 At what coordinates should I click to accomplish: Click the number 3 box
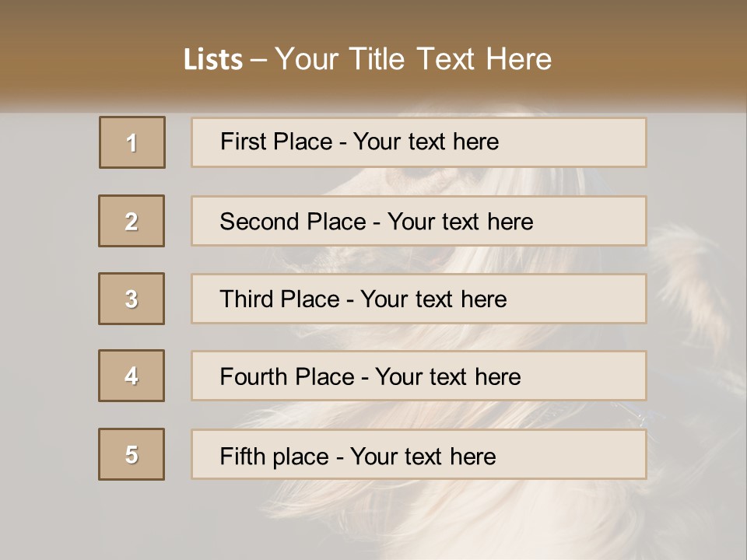(x=132, y=299)
